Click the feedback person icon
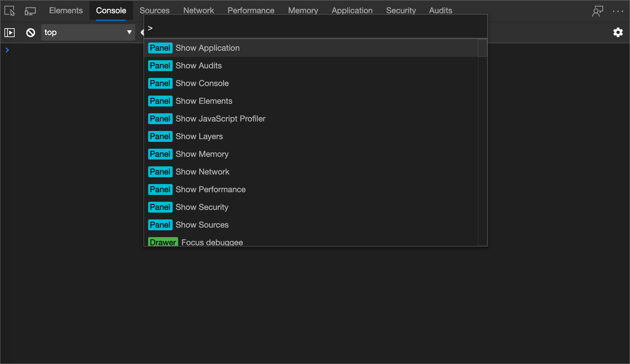 pyautogui.click(x=598, y=11)
